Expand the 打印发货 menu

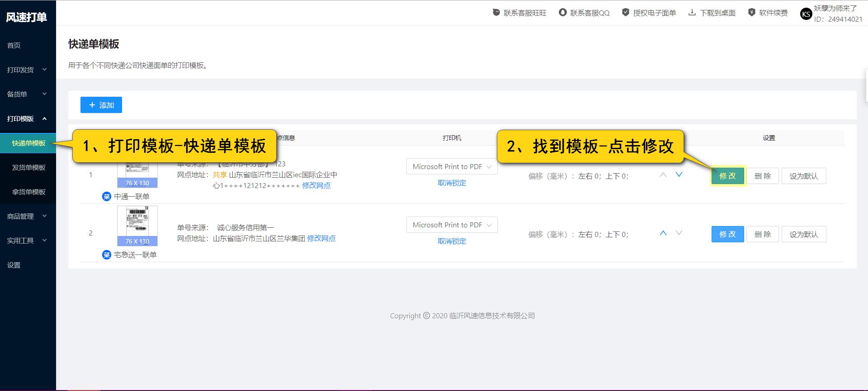[x=28, y=70]
